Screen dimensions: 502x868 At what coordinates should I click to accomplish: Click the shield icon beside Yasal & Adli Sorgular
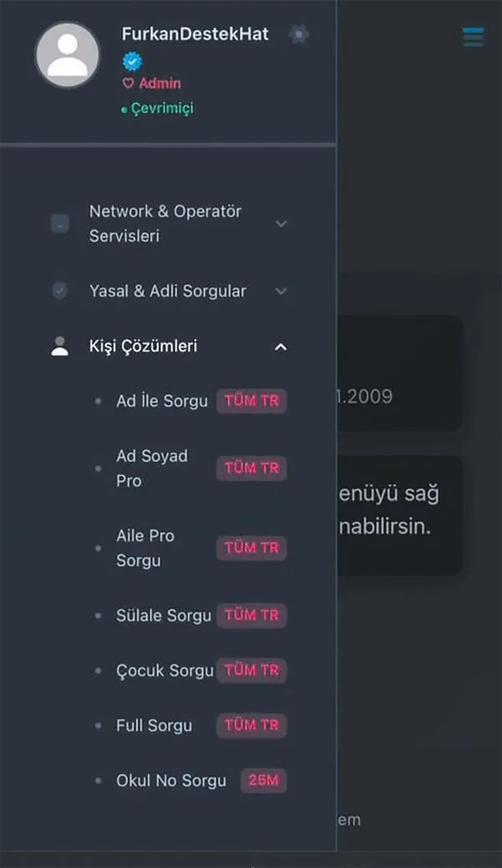(x=60, y=290)
